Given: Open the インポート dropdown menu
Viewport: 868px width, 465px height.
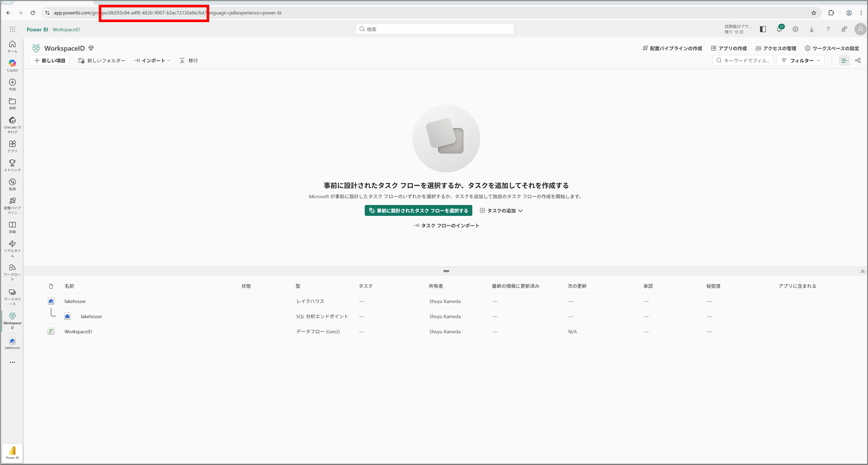Looking at the screenshot, I should point(152,61).
